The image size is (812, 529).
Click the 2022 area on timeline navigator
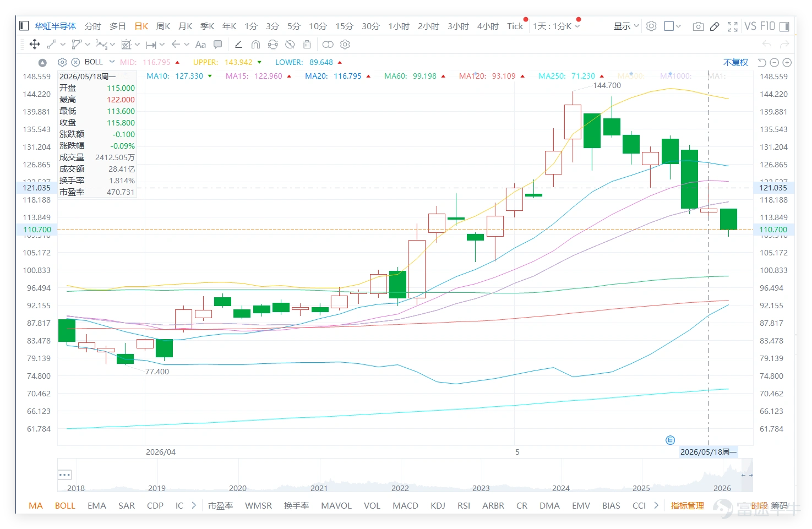point(400,488)
